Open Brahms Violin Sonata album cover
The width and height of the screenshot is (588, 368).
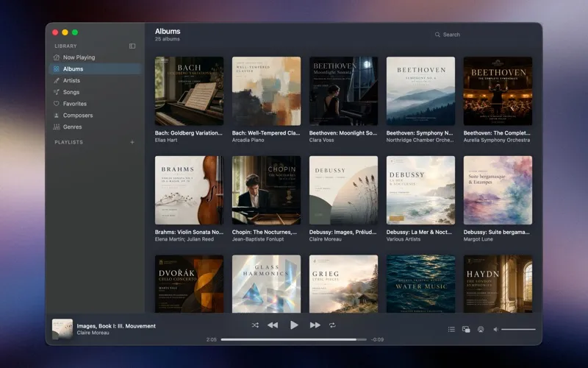point(189,190)
